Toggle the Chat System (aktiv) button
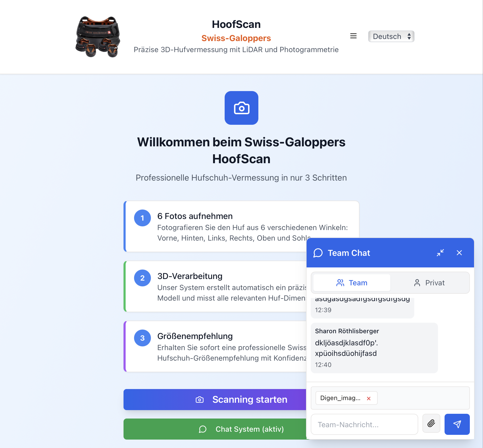This screenshot has width=483, height=448. point(215,429)
